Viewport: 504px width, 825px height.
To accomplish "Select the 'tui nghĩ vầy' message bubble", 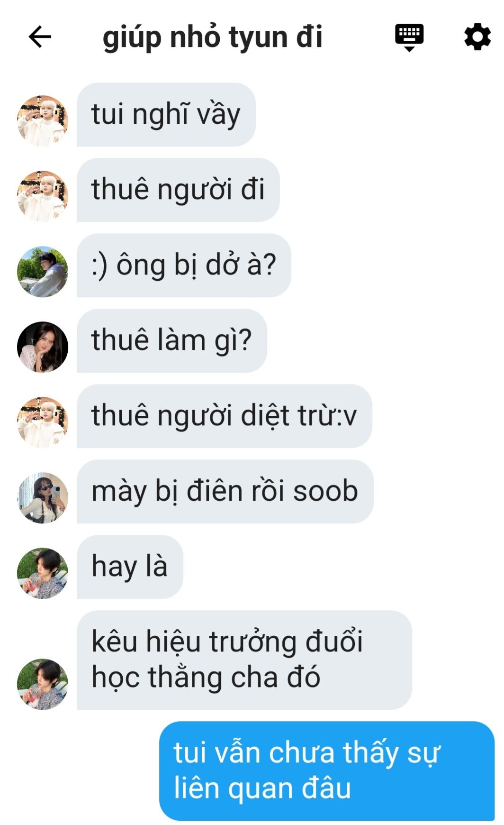I will point(166,114).
